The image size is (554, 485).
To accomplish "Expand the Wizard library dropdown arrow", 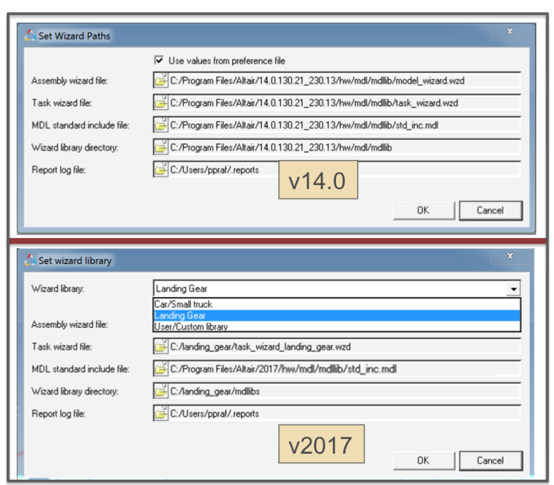I will click(x=514, y=289).
